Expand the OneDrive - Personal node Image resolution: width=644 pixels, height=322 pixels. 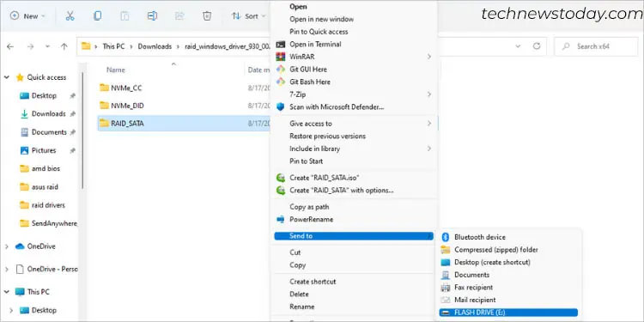pos(7,269)
